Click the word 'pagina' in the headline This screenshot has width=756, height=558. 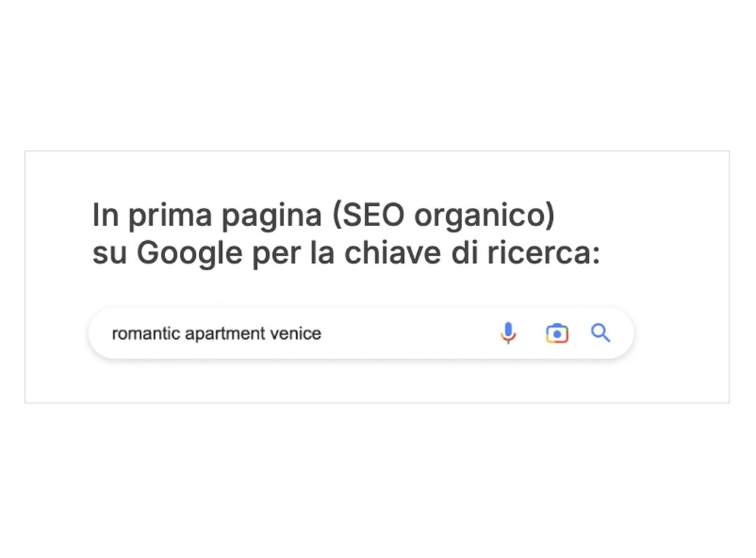tap(272, 216)
